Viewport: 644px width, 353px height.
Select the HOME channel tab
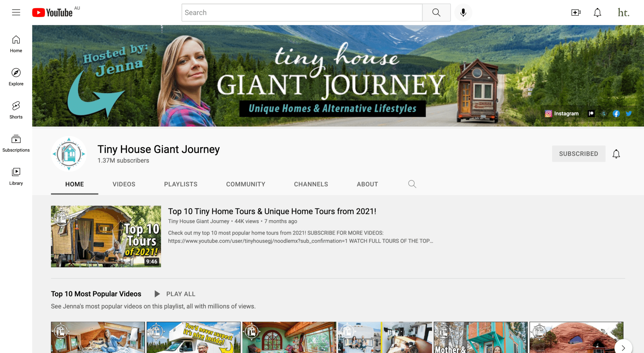coord(75,184)
